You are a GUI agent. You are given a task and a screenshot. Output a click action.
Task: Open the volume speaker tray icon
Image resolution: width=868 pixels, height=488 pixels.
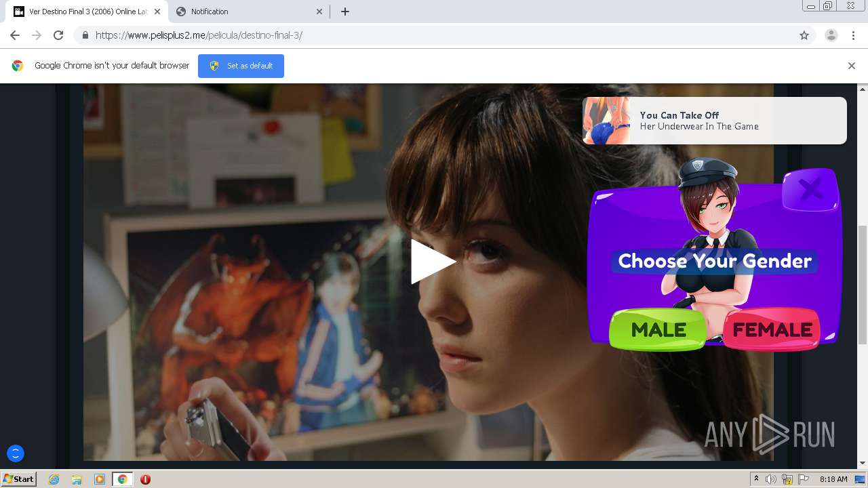tap(770, 479)
